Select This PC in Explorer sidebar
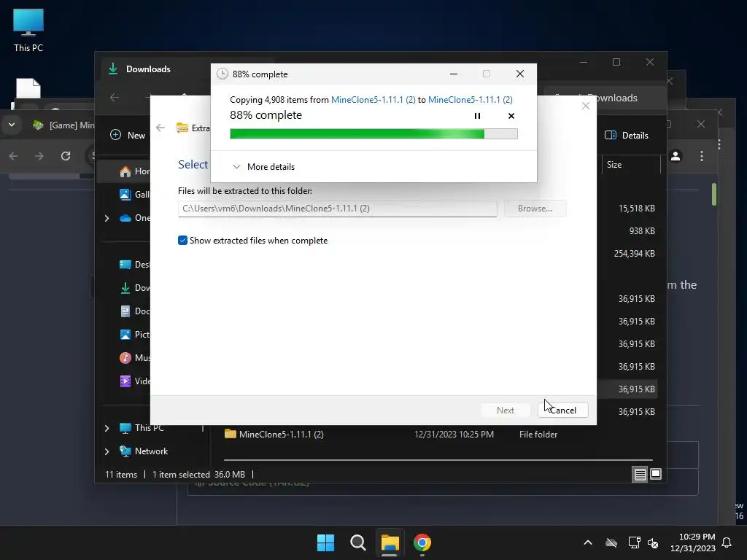This screenshot has height=560, width=747. (x=142, y=427)
